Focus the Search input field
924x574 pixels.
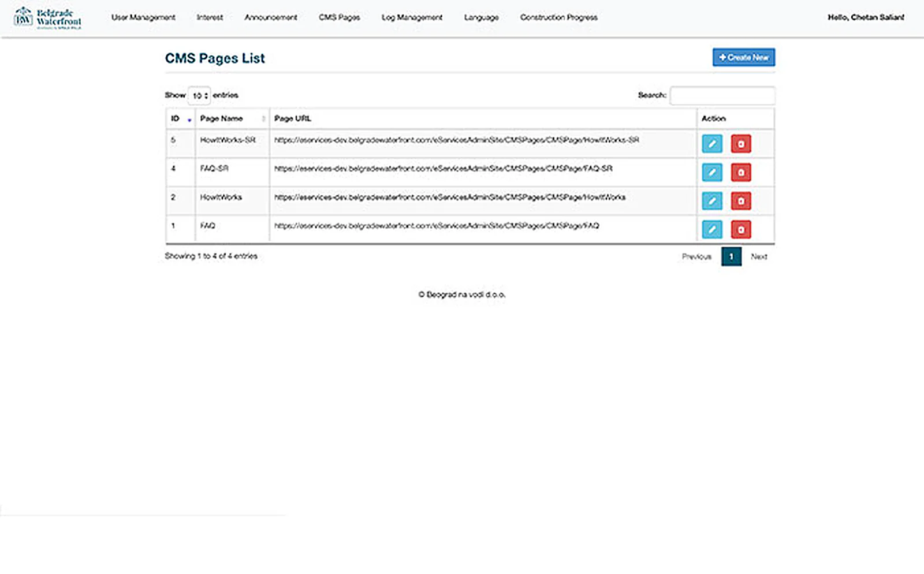(722, 95)
